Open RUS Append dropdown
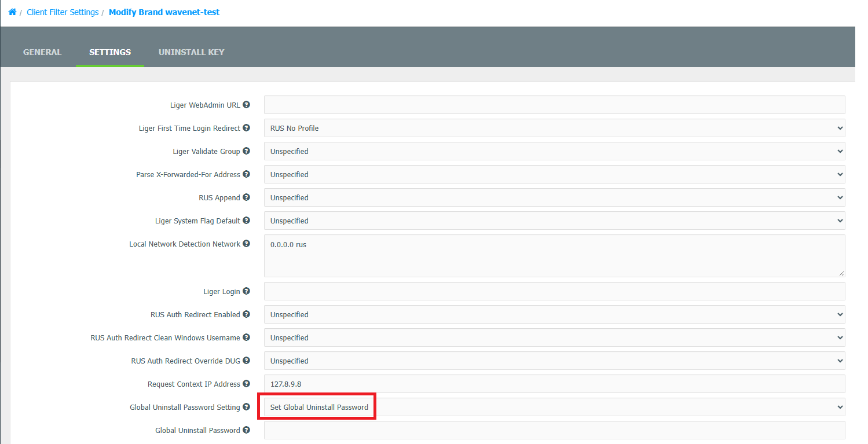Image resolution: width=868 pixels, height=444 pixels. (x=554, y=197)
